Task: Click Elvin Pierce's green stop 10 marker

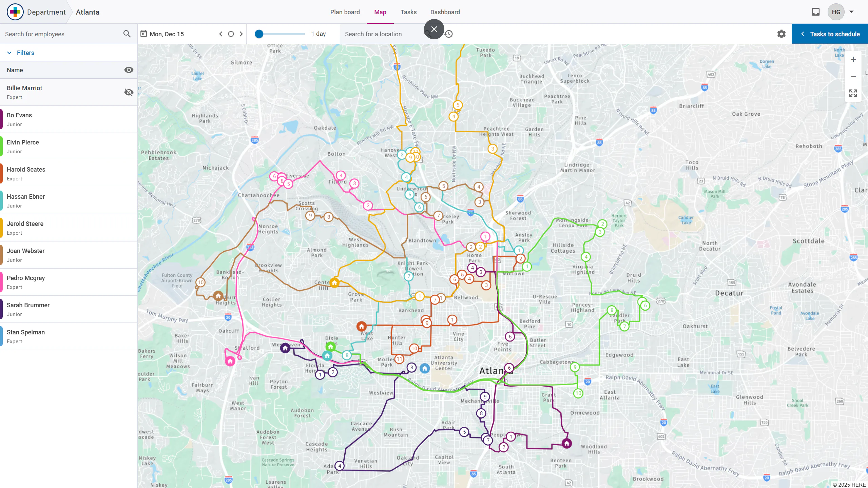Action: click(578, 393)
